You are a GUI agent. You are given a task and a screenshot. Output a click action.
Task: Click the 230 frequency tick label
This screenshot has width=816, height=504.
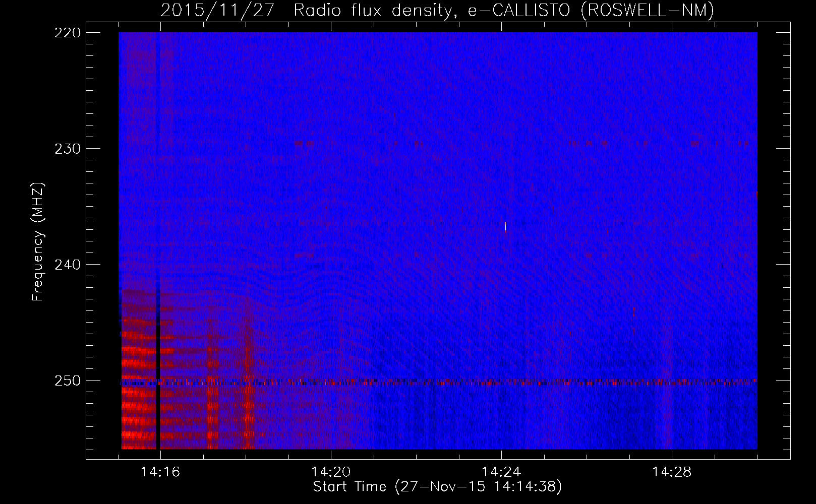[67, 149]
